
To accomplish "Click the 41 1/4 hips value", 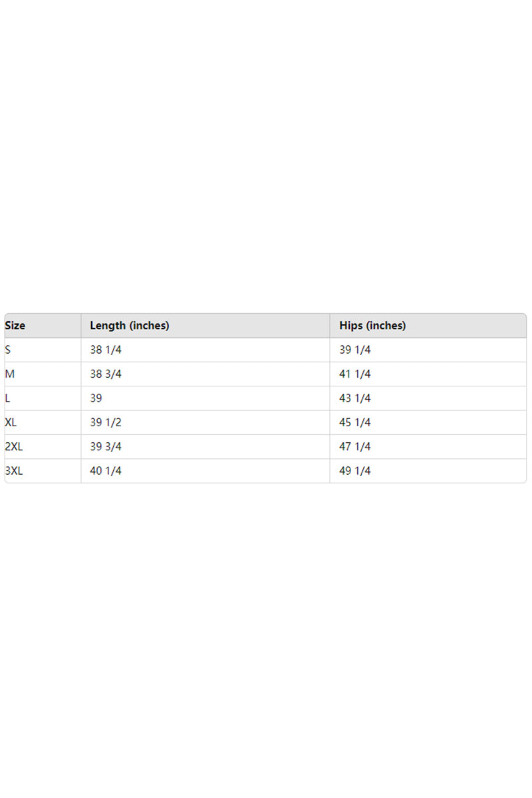I will pyautogui.click(x=355, y=374).
